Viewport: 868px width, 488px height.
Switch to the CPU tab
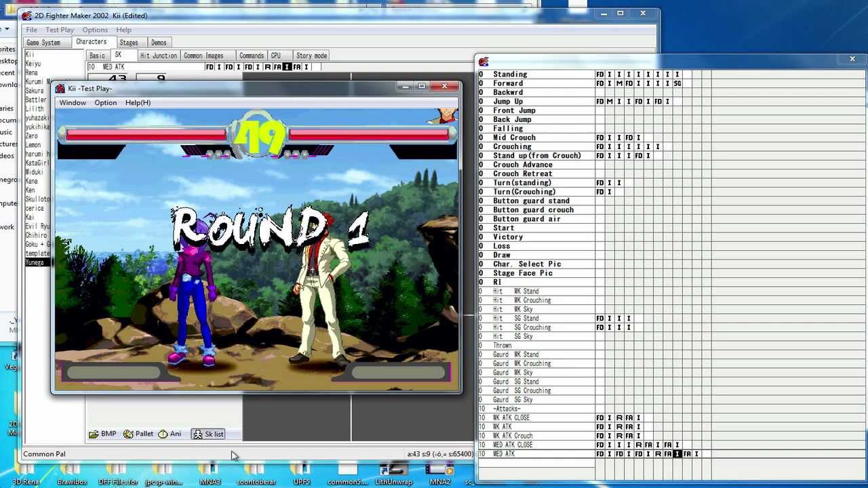click(x=276, y=56)
